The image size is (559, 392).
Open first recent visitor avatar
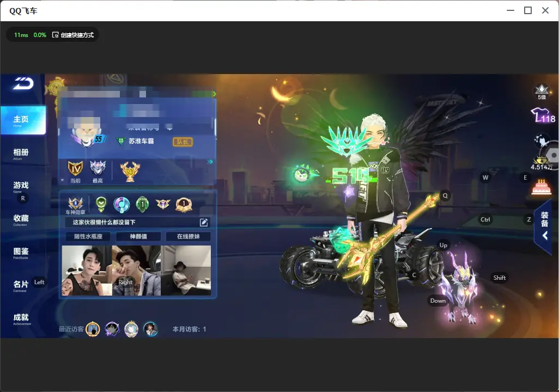point(93,329)
